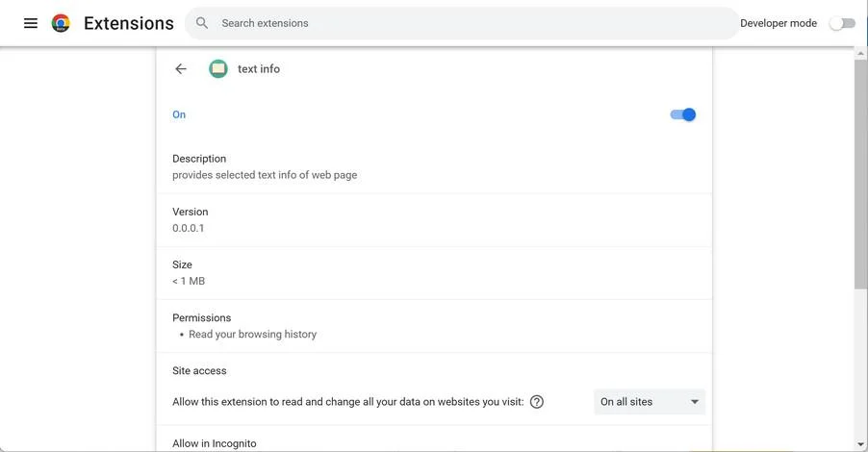Image resolution: width=868 pixels, height=452 pixels.
Task: Click the scrollbar down arrow
Action: [861, 444]
